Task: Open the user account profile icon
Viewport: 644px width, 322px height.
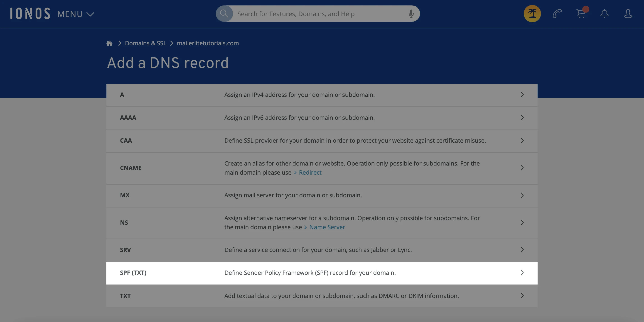Action: [x=628, y=13]
